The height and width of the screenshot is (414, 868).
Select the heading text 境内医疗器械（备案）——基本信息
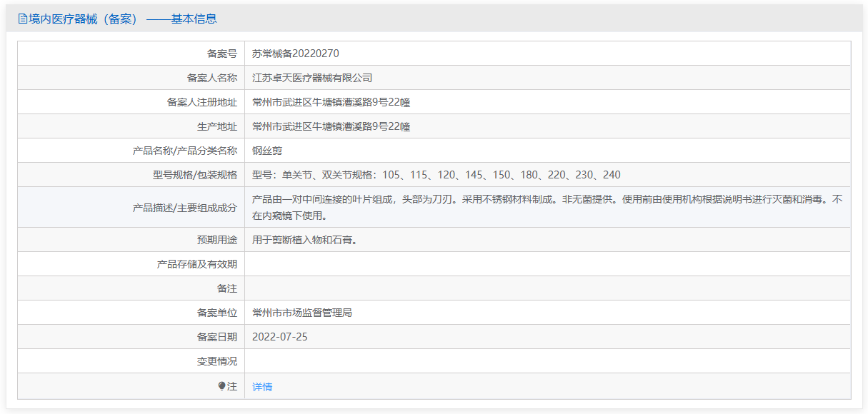pos(122,19)
